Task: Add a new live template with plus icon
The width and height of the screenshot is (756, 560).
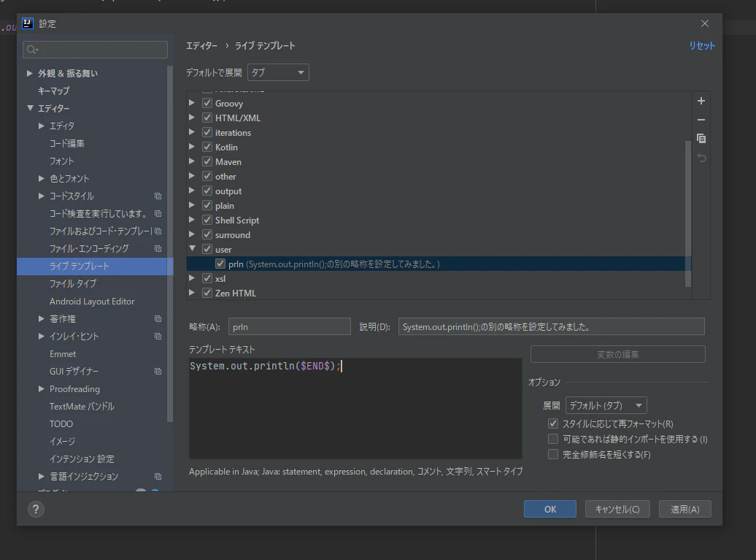Action: point(701,101)
